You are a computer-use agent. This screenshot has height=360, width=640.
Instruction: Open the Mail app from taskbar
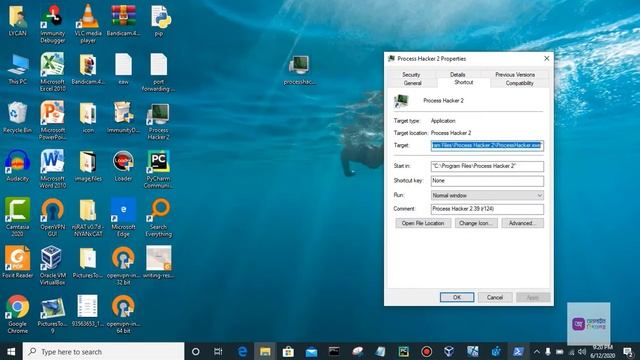point(311,351)
